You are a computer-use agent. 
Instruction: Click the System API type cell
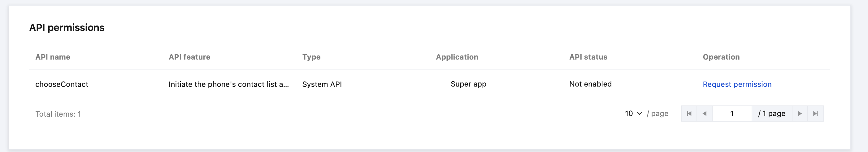pos(322,84)
